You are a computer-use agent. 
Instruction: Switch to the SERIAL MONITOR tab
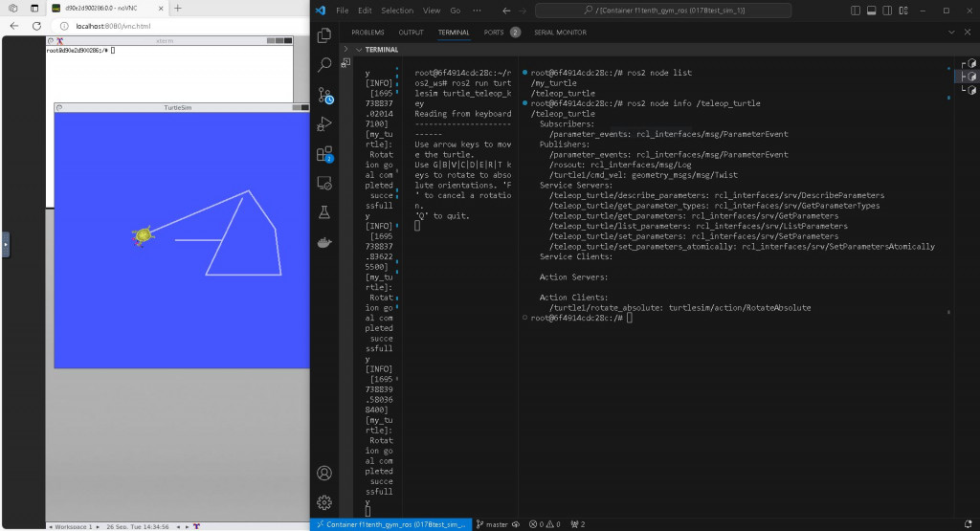(x=560, y=33)
